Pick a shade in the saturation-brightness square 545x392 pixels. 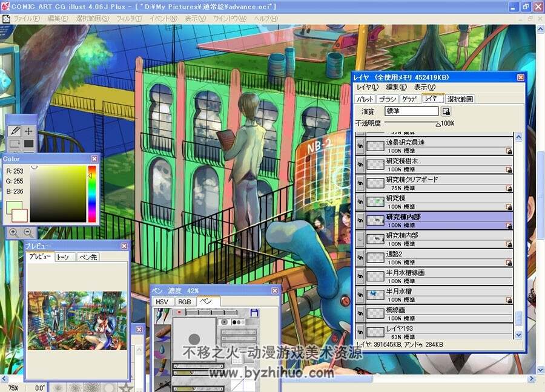pyautogui.click(x=58, y=194)
